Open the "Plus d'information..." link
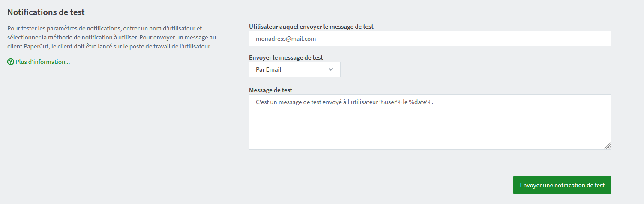 coord(42,62)
